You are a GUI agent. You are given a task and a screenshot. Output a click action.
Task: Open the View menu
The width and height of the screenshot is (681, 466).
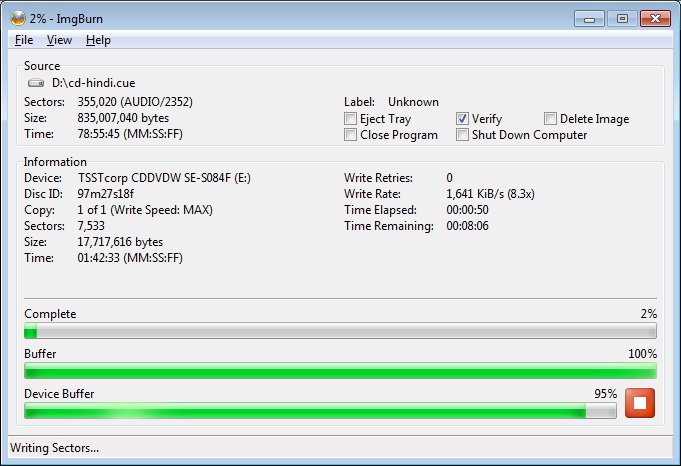point(59,40)
